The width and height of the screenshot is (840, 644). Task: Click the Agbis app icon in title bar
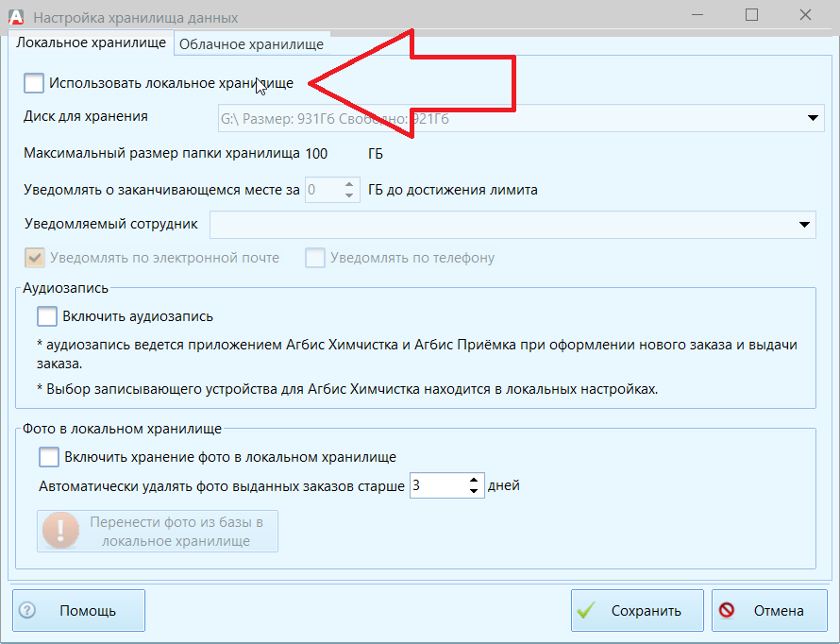tap(16, 17)
